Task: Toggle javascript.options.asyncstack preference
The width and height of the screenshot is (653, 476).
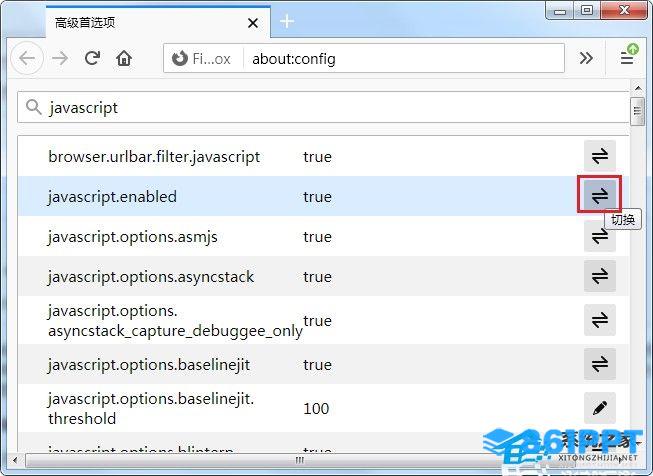Action: tap(600, 276)
